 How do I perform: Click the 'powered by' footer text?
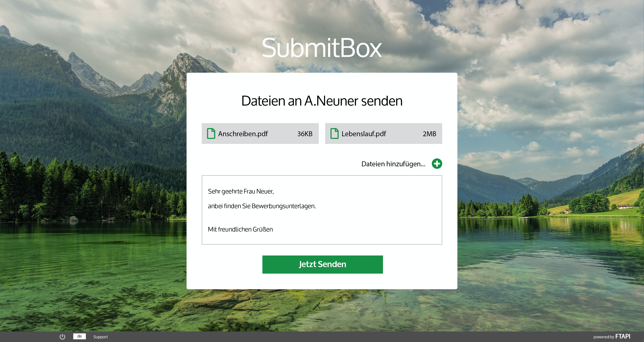603,337
